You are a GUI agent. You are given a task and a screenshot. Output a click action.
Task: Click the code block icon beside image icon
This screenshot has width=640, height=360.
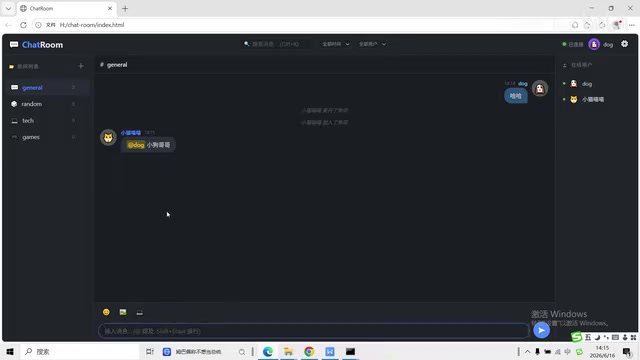pyautogui.click(x=140, y=312)
